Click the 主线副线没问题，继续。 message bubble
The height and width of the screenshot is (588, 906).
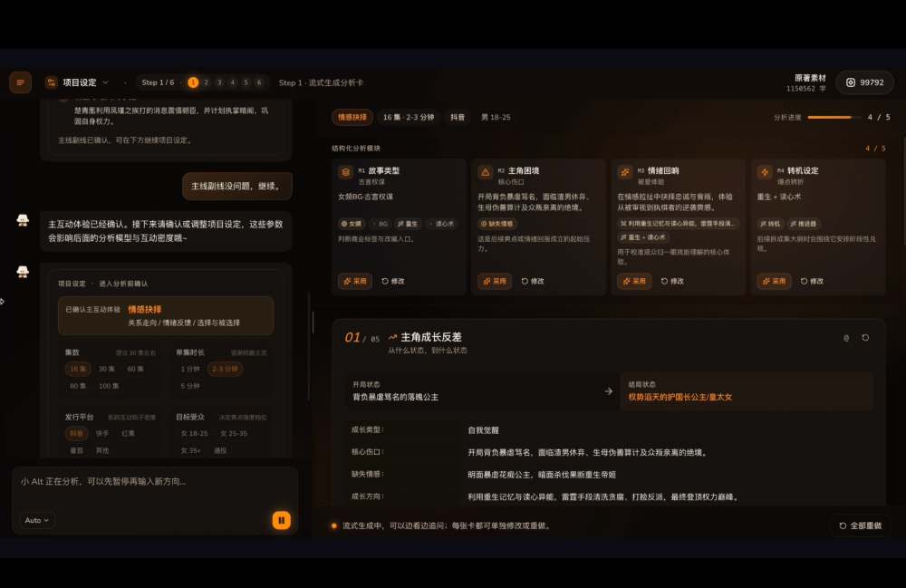click(x=236, y=186)
